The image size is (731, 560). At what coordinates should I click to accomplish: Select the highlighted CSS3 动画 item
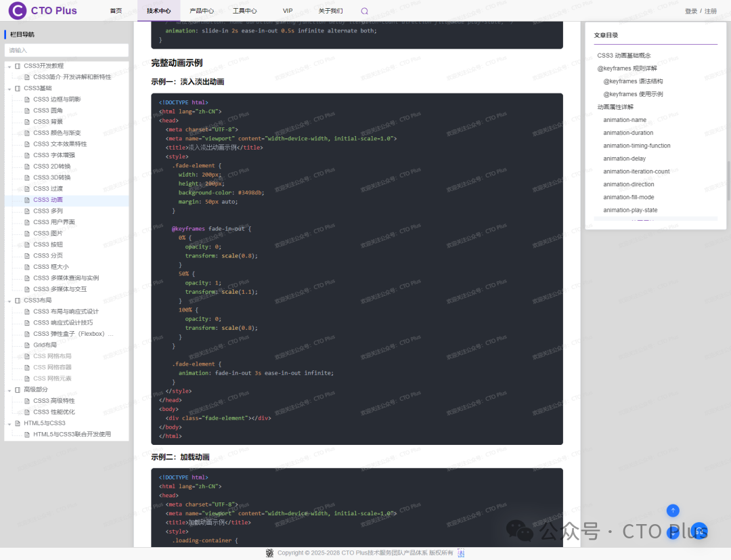click(66, 200)
